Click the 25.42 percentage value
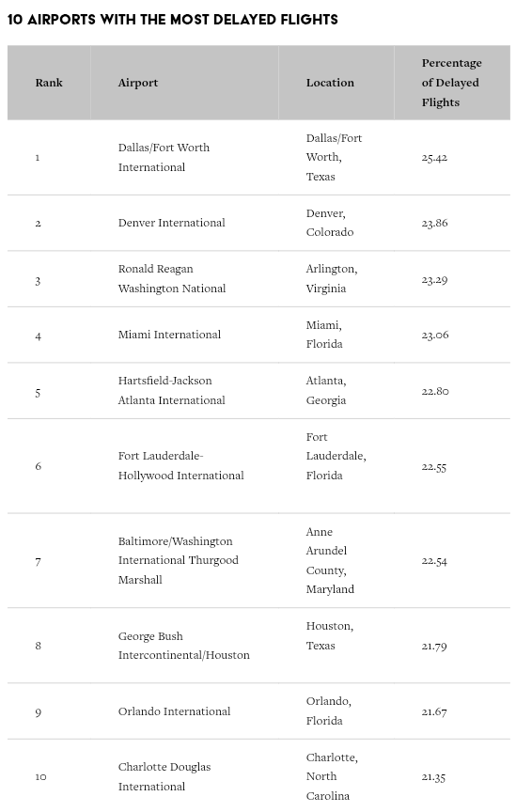 tap(434, 158)
